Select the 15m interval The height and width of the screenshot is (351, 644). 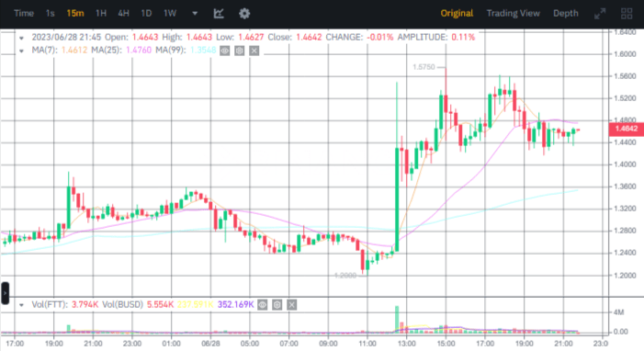click(75, 14)
